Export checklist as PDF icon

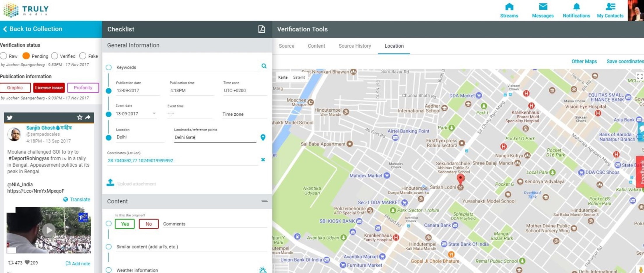click(261, 29)
